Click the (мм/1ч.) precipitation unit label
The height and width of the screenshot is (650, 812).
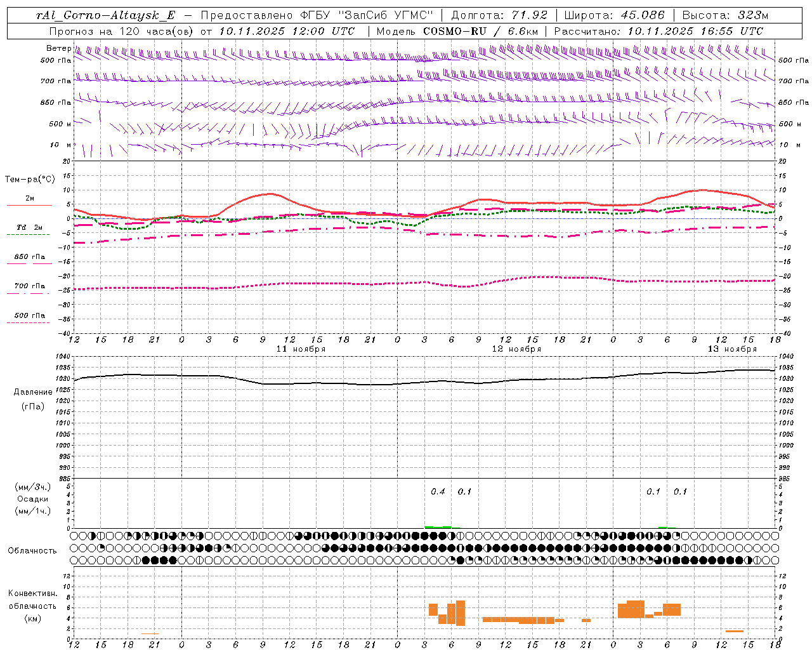(x=33, y=511)
